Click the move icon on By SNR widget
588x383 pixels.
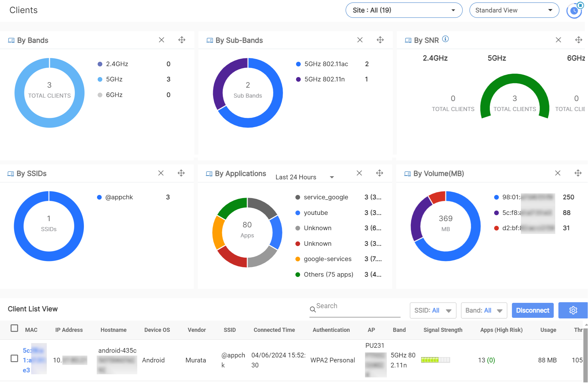(x=579, y=40)
